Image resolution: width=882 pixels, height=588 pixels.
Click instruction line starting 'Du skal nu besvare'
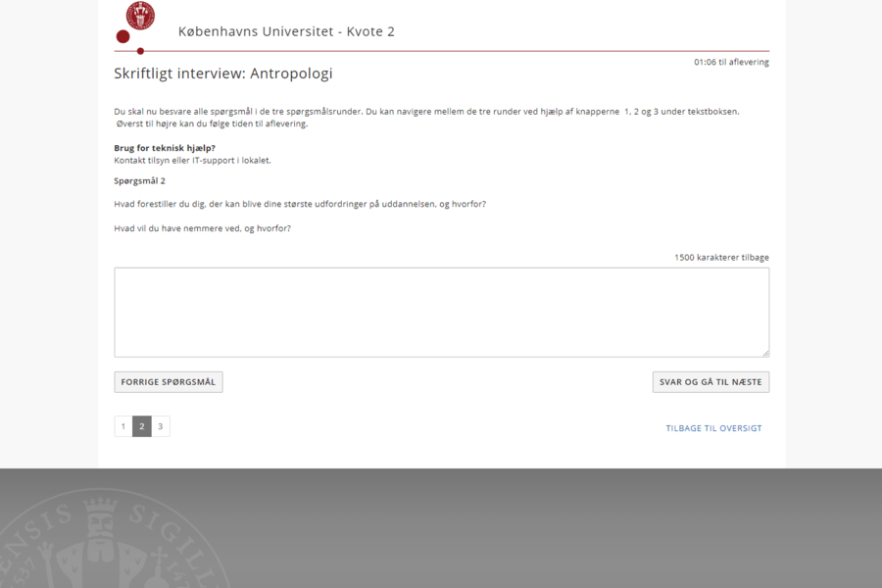426,112
